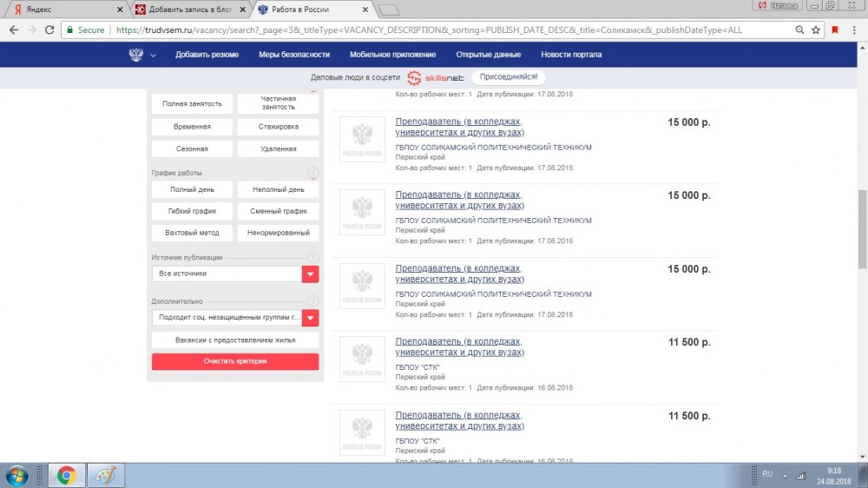Click the browser reload page icon
This screenshot has height=488, width=868.
(x=51, y=30)
